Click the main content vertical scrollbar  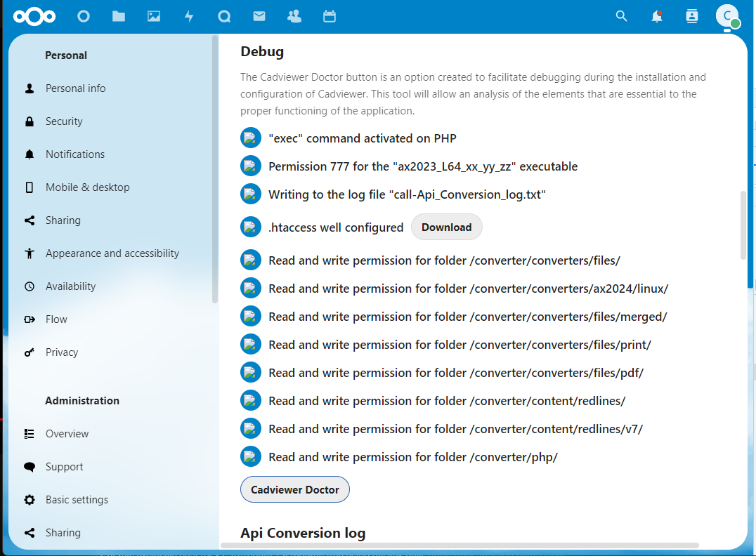(x=743, y=225)
